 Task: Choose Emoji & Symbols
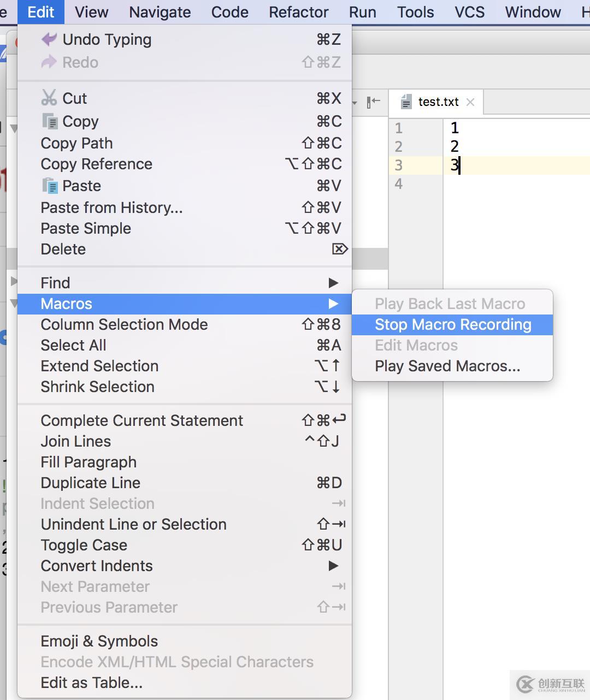click(185, 641)
